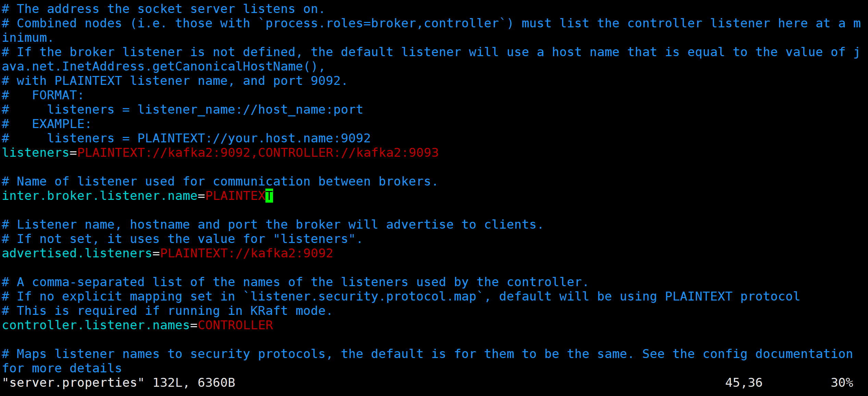Click the advertised.listeners property name
Image resolution: width=868 pixels, height=396 pixels.
click(77, 253)
